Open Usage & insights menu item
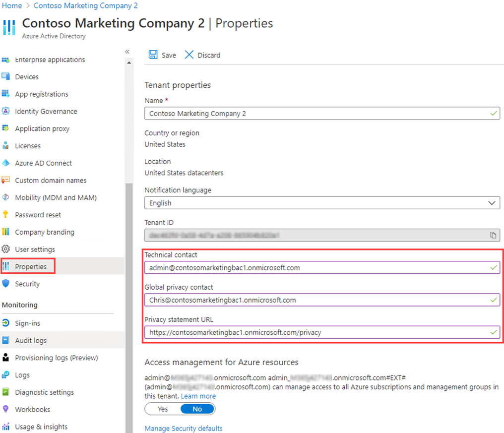 [41, 427]
